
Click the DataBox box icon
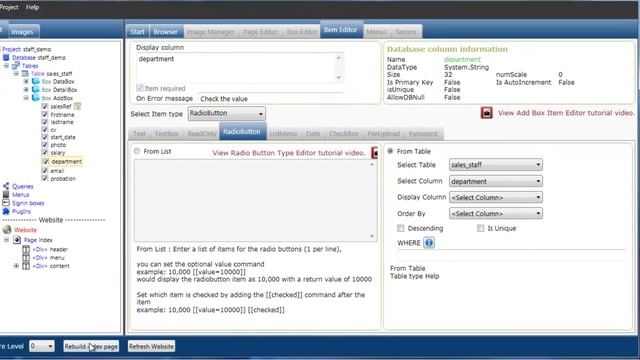coord(36,82)
